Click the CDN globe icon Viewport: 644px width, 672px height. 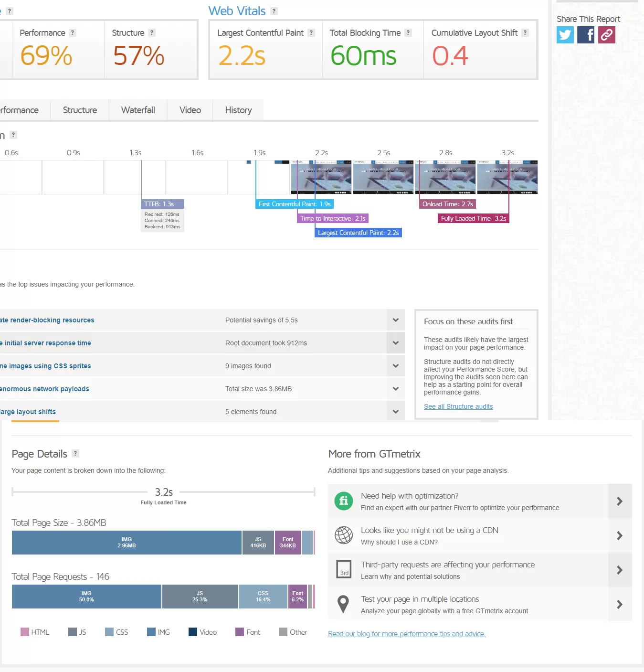pyautogui.click(x=343, y=535)
